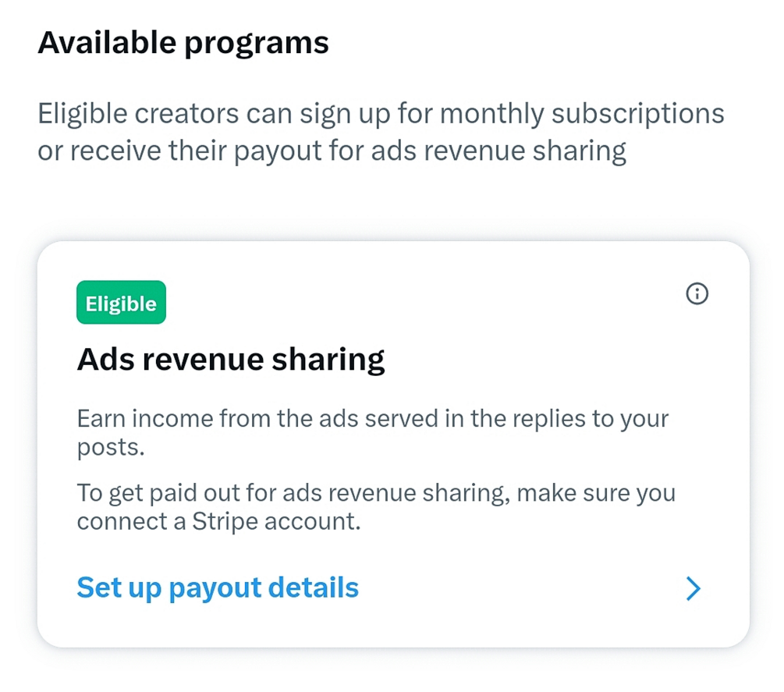The width and height of the screenshot is (784, 692).
Task: Click the Available programs heading
Action: coord(183,43)
